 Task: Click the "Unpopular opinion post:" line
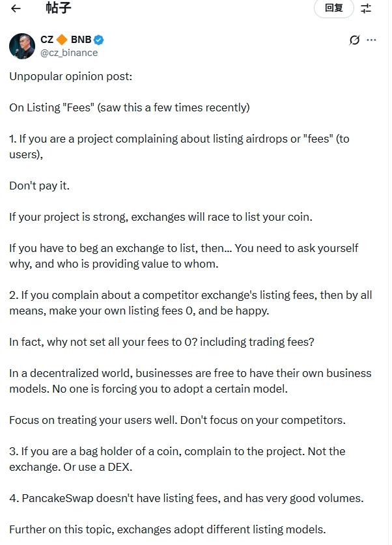(x=70, y=76)
